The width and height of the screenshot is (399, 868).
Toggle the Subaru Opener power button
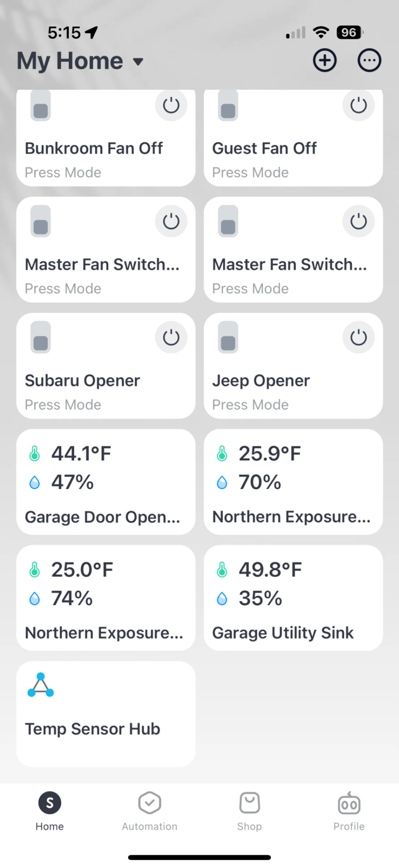click(x=171, y=337)
